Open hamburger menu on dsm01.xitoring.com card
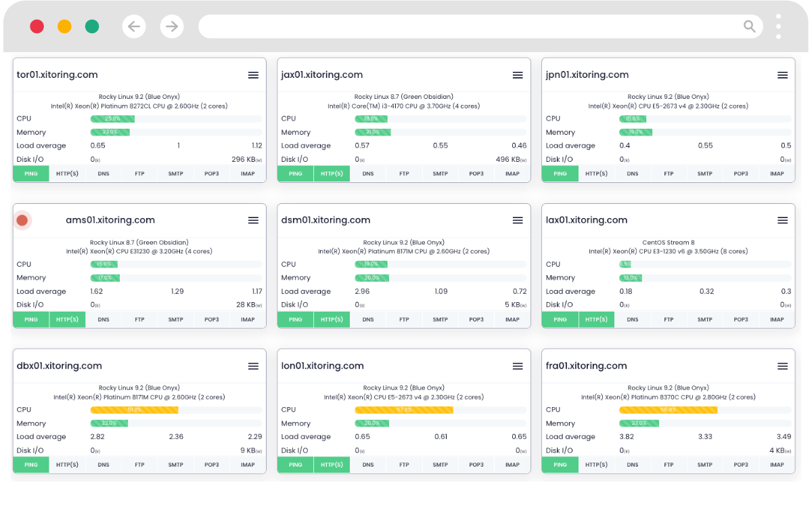The height and width of the screenshot is (508, 812). point(518,220)
